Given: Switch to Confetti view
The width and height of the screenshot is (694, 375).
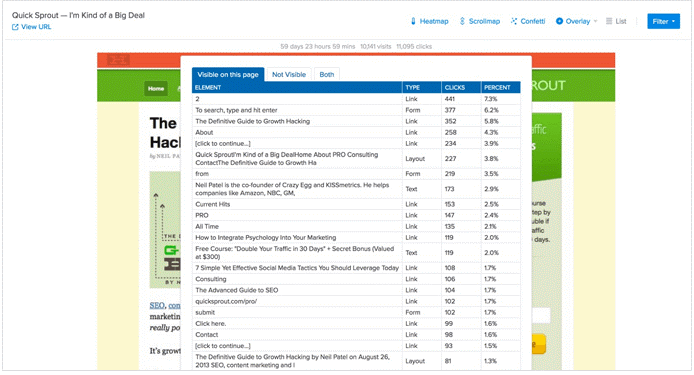Looking at the screenshot, I should 528,21.
